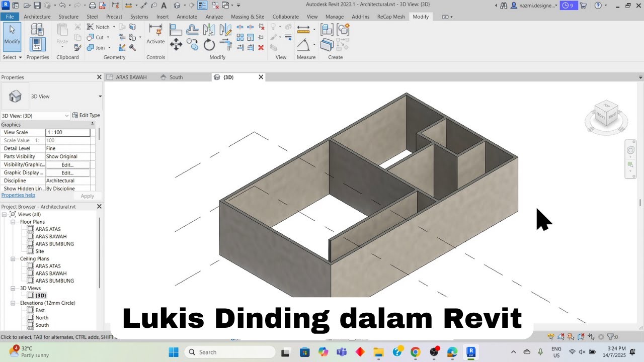Select the Align tool in Modify panel
Viewport: 644px width, 362px height.
point(176,29)
